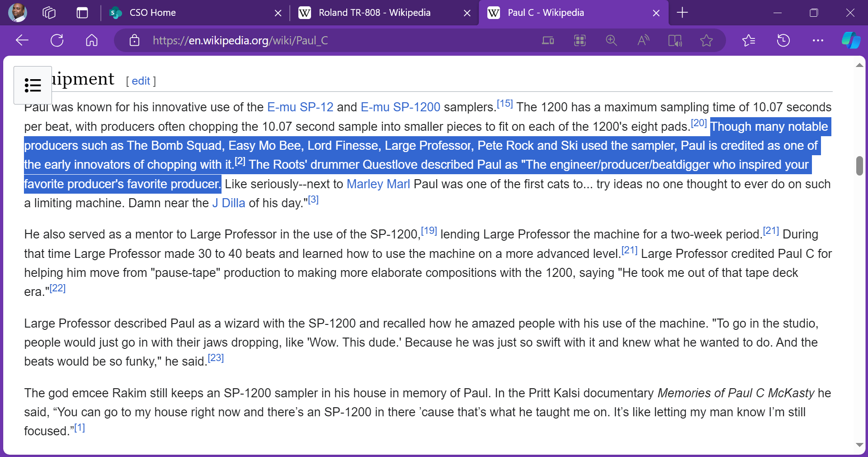Screen dimensions: 868x457
Task: Jump to citation [3]
Action: click(x=313, y=200)
